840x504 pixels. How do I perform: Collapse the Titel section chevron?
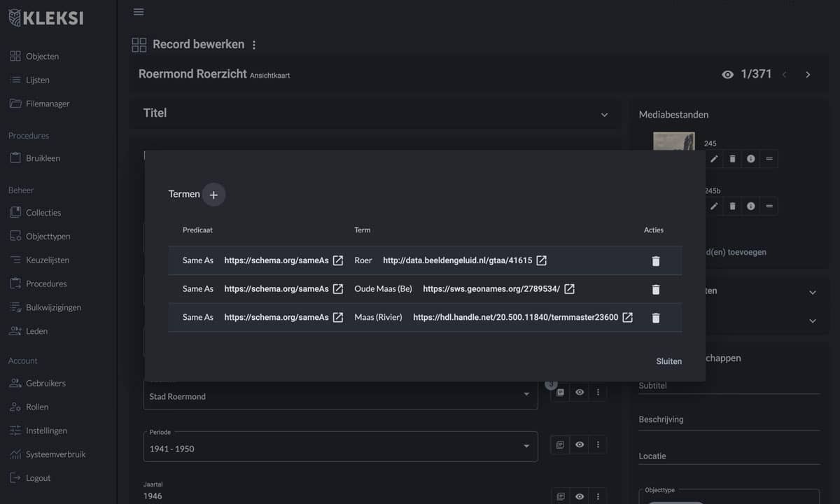pyautogui.click(x=604, y=114)
